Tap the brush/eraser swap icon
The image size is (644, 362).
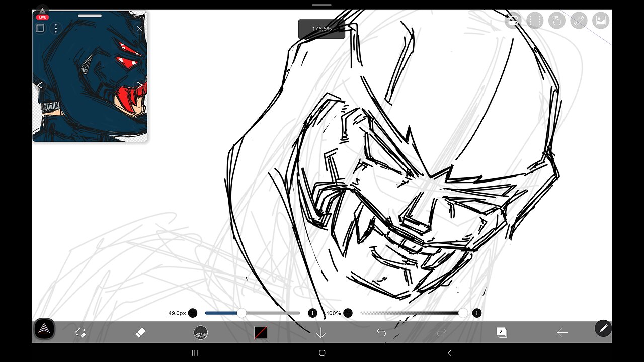(80, 332)
